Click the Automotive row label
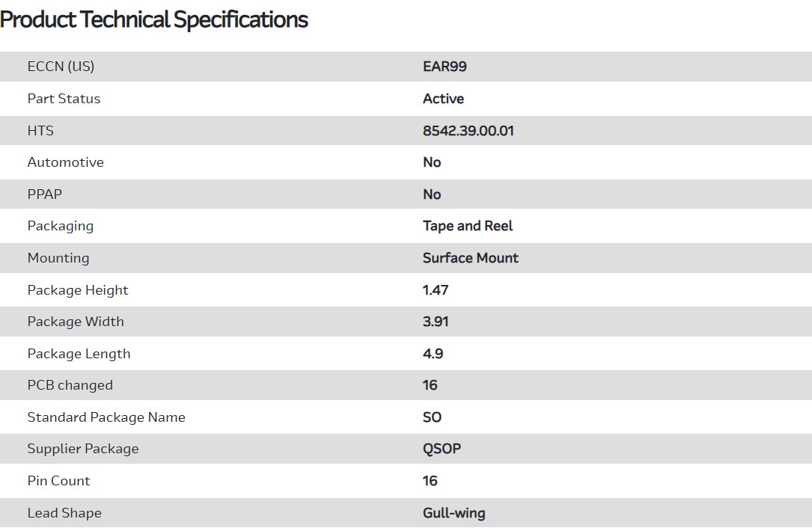 [x=65, y=162]
